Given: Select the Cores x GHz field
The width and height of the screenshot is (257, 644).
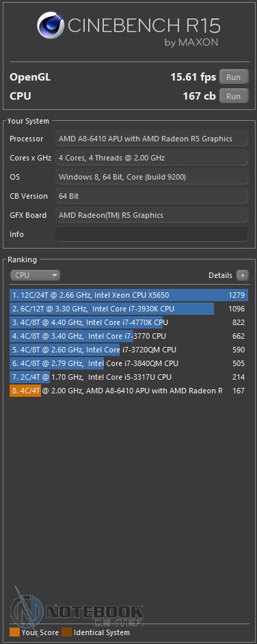Looking at the screenshot, I should tap(152, 158).
